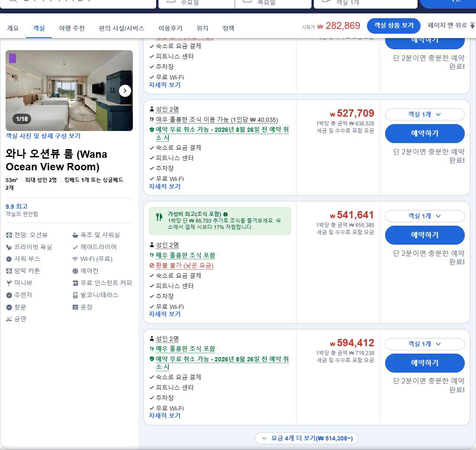This screenshot has height=450, width=476.
Task: Click the 1/18 photo counter badge
Action: (x=22, y=119)
